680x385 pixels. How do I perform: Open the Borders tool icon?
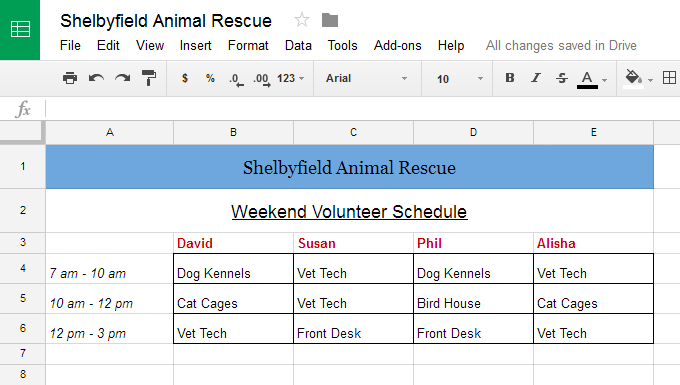click(x=669, y=78)
